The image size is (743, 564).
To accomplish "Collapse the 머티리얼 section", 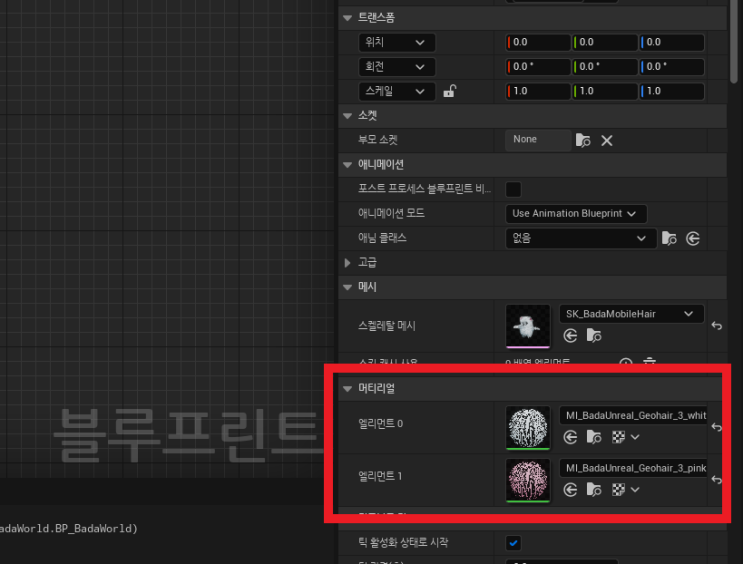I will [x=347, y=389].
